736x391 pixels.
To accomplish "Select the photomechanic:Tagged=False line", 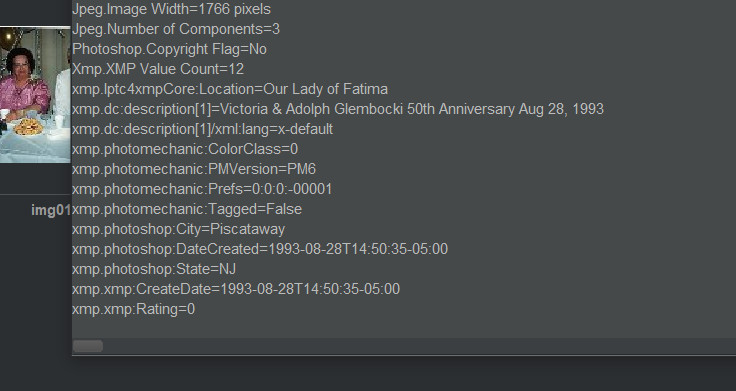I will (x=187, y=209).
